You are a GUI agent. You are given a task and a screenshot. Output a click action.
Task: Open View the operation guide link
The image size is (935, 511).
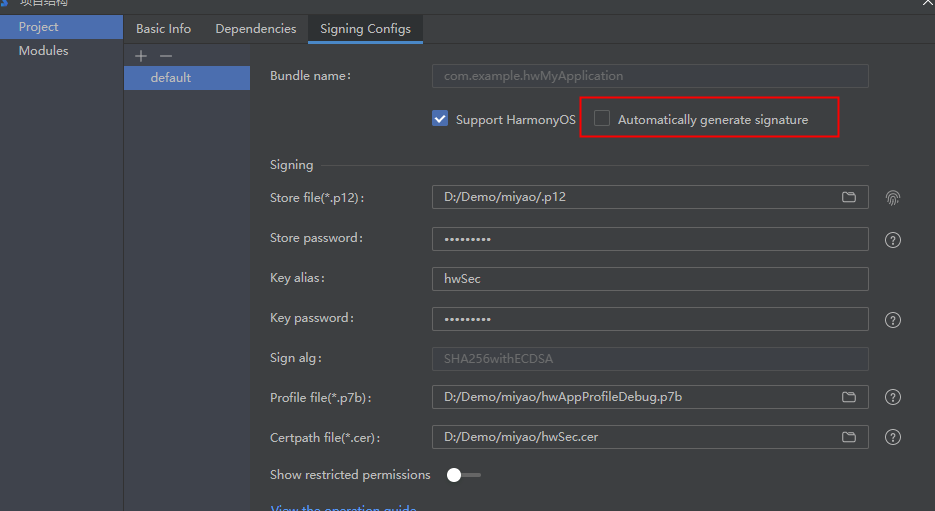point(343,507)
